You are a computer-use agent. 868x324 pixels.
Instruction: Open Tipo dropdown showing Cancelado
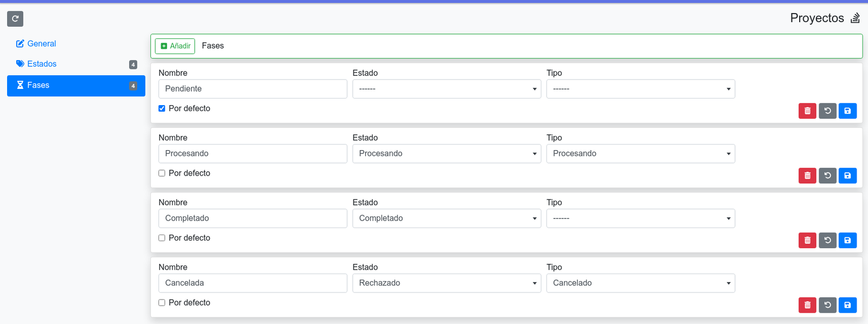point(640,283)
